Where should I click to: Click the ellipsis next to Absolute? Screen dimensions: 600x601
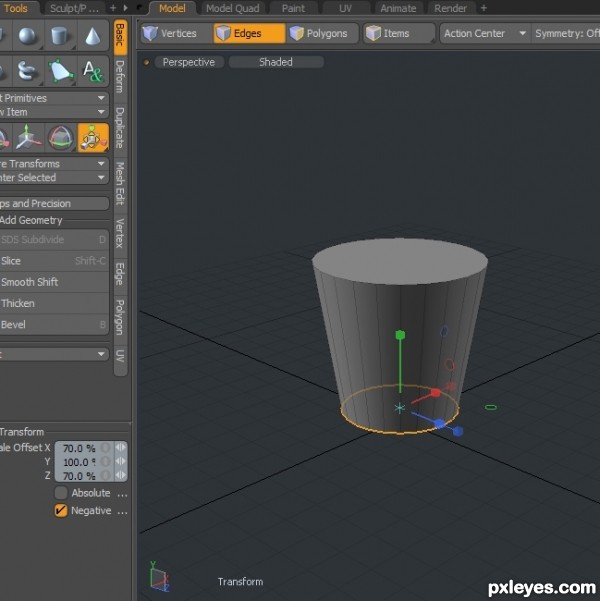click(x=122, y=494)
